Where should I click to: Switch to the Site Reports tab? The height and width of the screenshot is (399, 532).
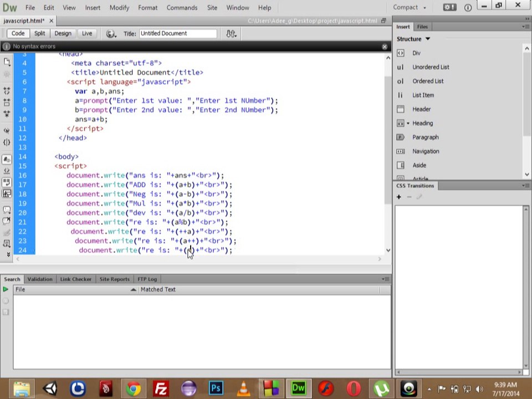[x=114, y=279]
